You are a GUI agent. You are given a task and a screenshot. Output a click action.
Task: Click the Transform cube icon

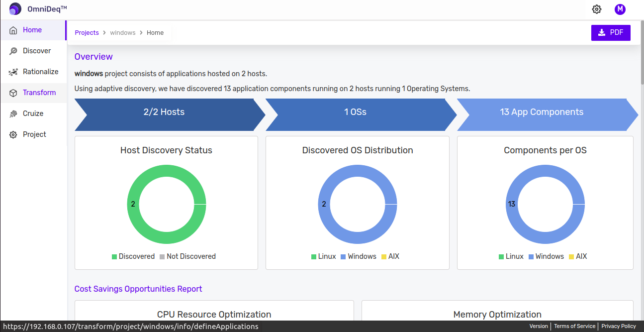coord(13,93)
